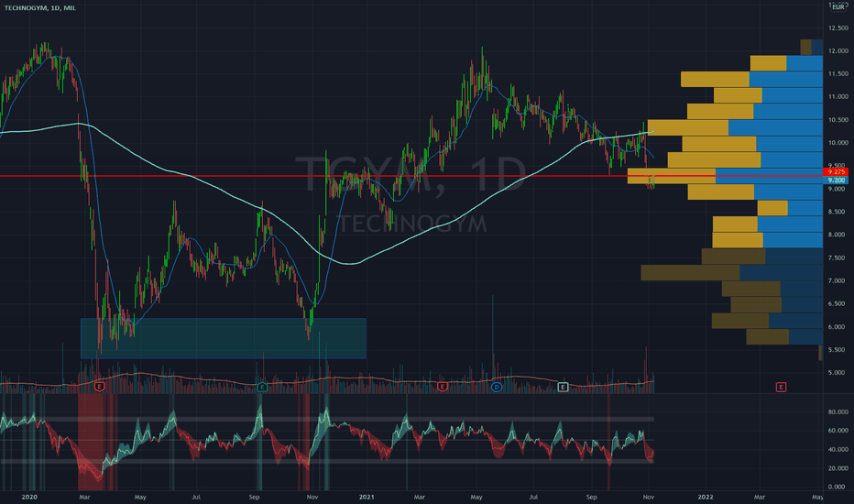Click the 8.500 price axis label
The image size is (854, 504).
pyautogui.click(x=838, y=212)
